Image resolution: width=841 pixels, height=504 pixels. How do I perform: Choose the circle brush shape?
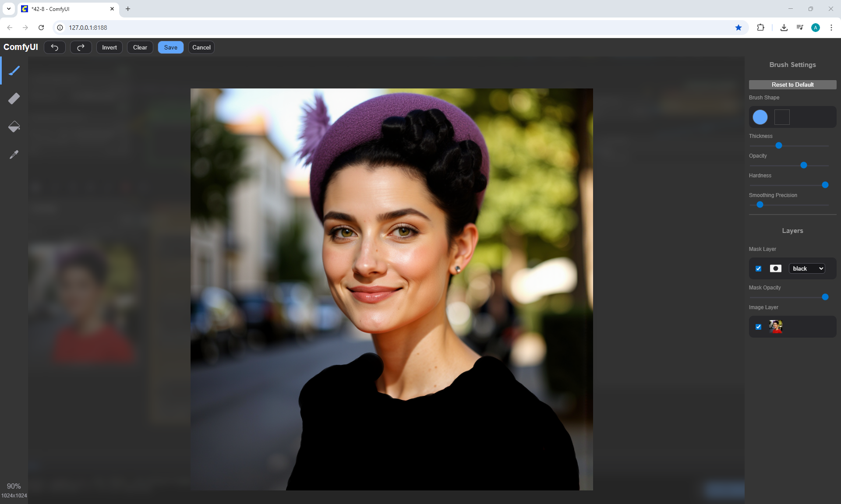[760, 117]
